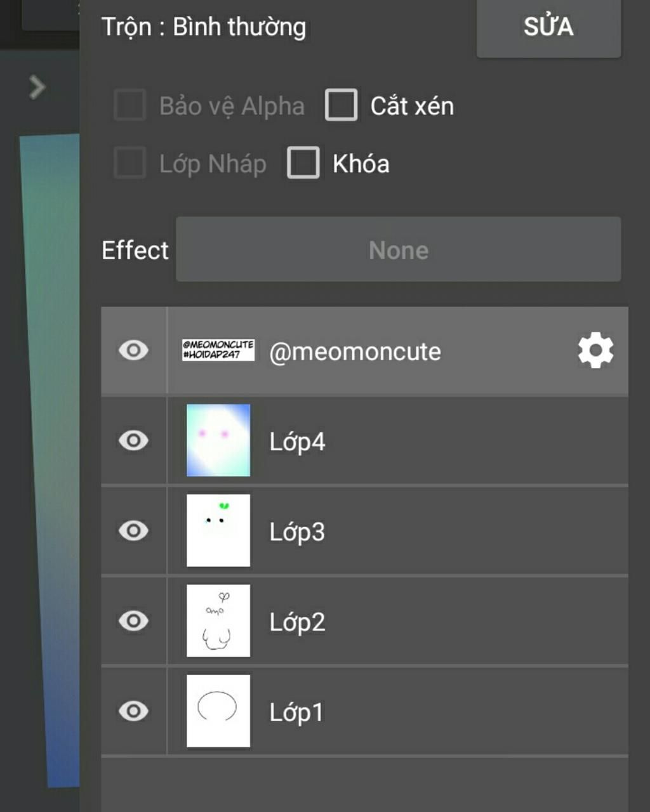Tap the gradient canvas strip

[51, 460]
